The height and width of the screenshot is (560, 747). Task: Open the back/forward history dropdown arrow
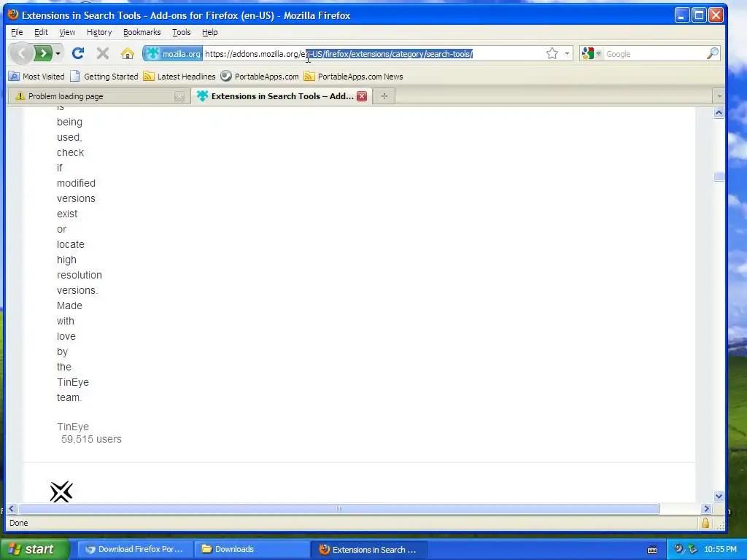click(x=58, y=53)
